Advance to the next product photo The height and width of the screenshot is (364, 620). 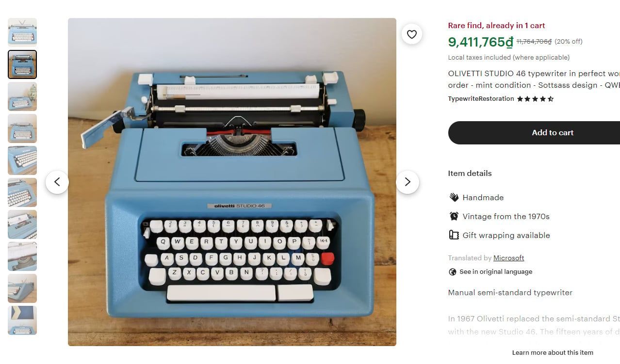tap(408, 182)
